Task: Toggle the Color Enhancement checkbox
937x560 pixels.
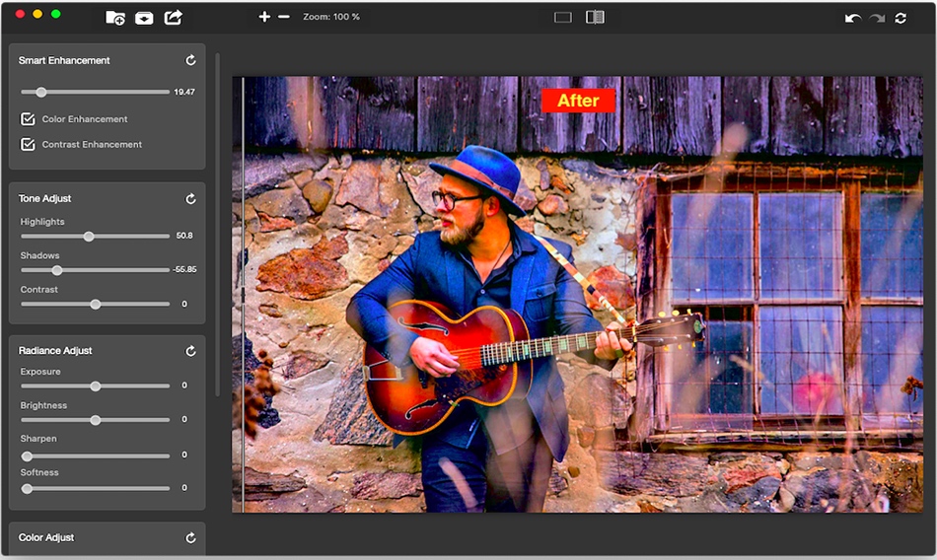Action: point(28,119)
